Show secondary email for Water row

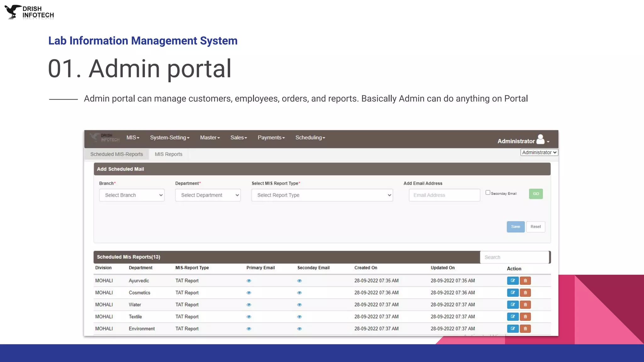tap(299, 304)
